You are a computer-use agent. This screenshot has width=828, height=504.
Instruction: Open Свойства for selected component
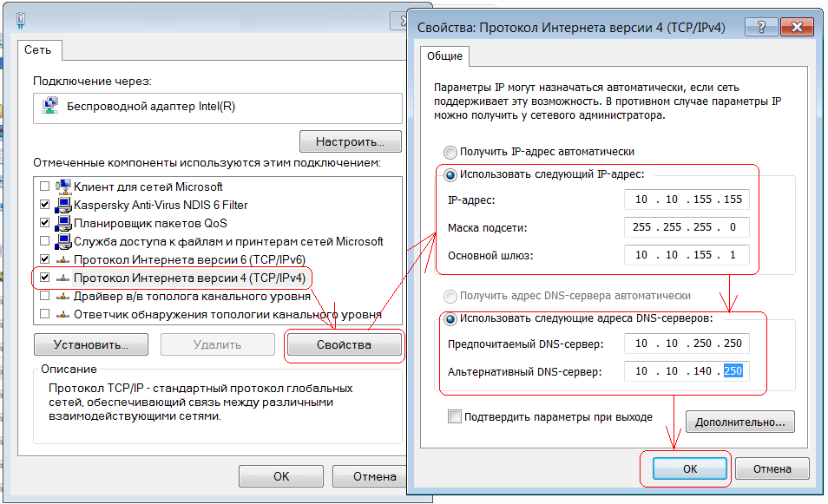344,344
